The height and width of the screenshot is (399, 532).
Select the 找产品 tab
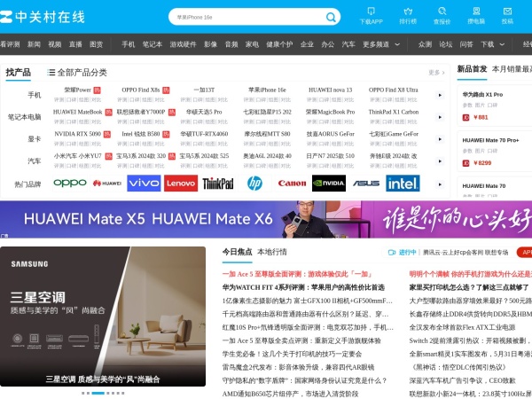click(19, 73)
